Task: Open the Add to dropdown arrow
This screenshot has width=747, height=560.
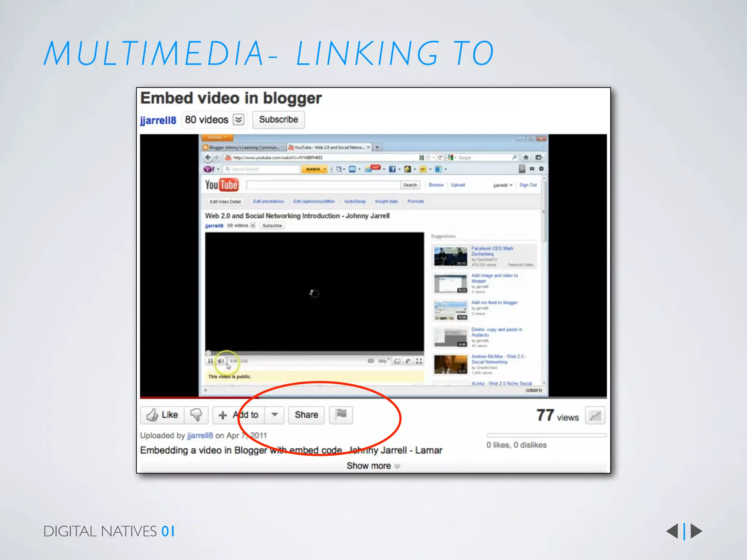Action: tap(275, 415)
